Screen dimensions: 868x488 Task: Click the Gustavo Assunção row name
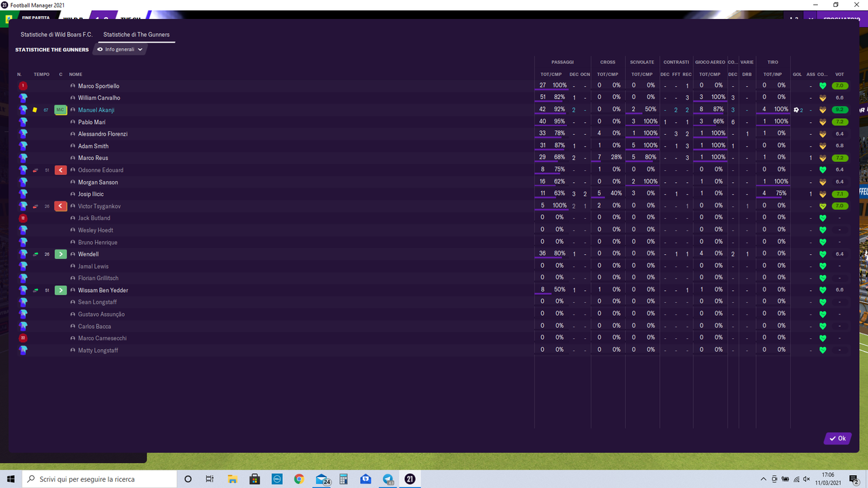pos(101,314)
